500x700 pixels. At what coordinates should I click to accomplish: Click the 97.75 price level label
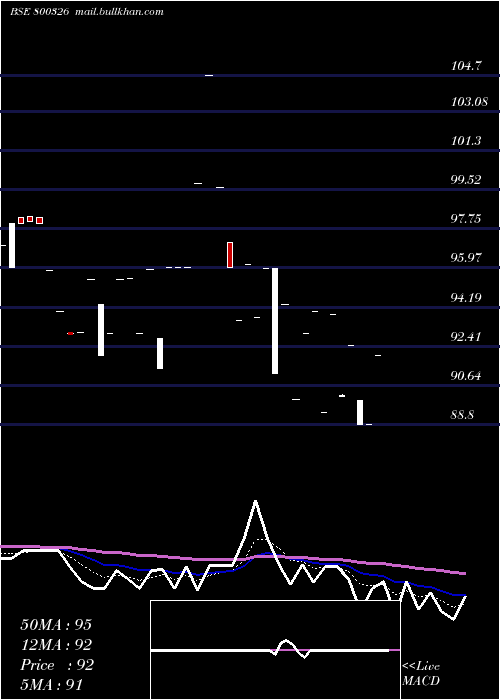pos(466,219)
